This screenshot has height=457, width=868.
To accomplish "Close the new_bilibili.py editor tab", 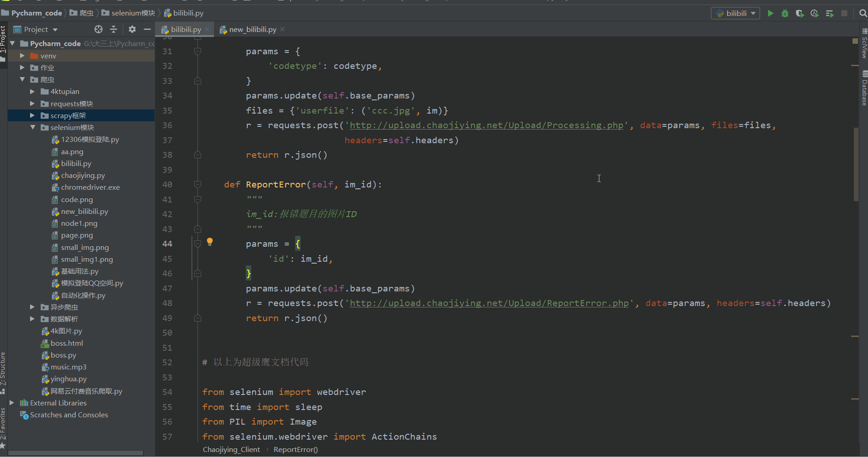I will click(x=282, y=29).
